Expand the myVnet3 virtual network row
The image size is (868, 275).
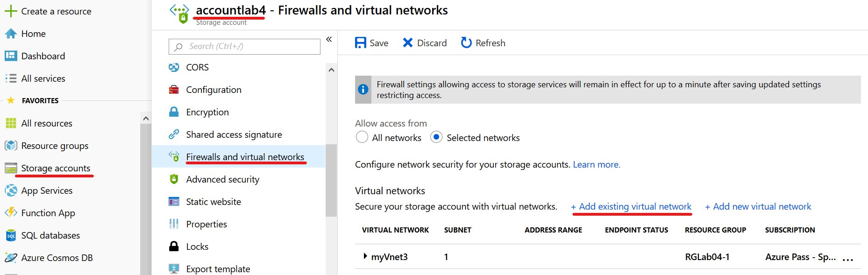(365, 256)
